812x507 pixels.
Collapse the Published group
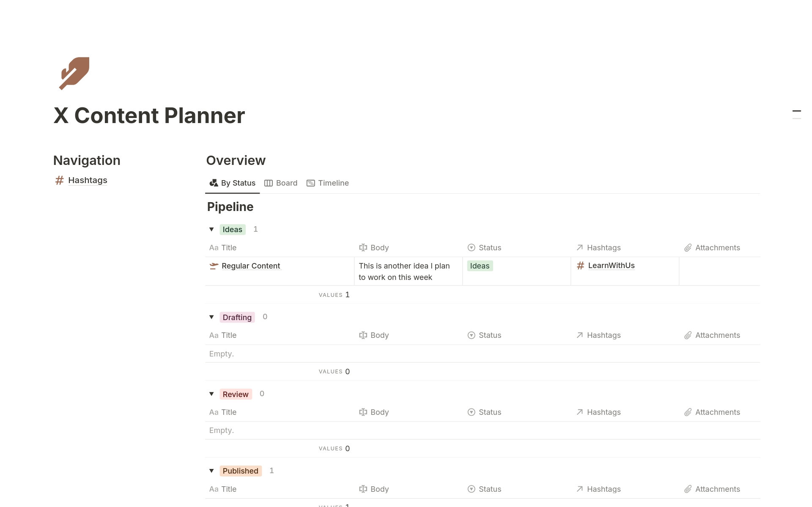(x=211, y=471)
